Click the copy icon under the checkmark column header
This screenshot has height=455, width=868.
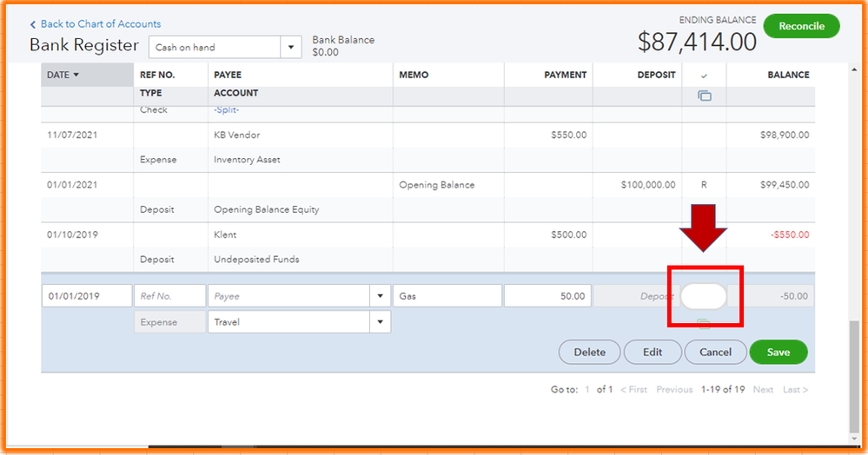tap(704, 96)
